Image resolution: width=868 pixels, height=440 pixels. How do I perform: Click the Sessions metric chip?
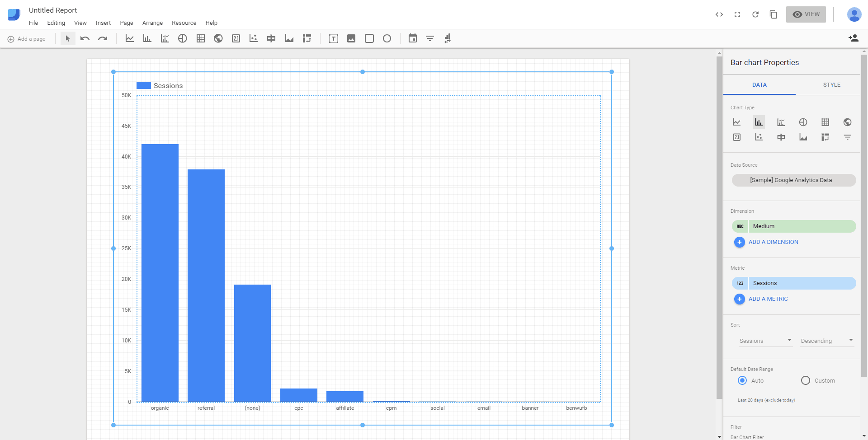[x=793, y=283]
